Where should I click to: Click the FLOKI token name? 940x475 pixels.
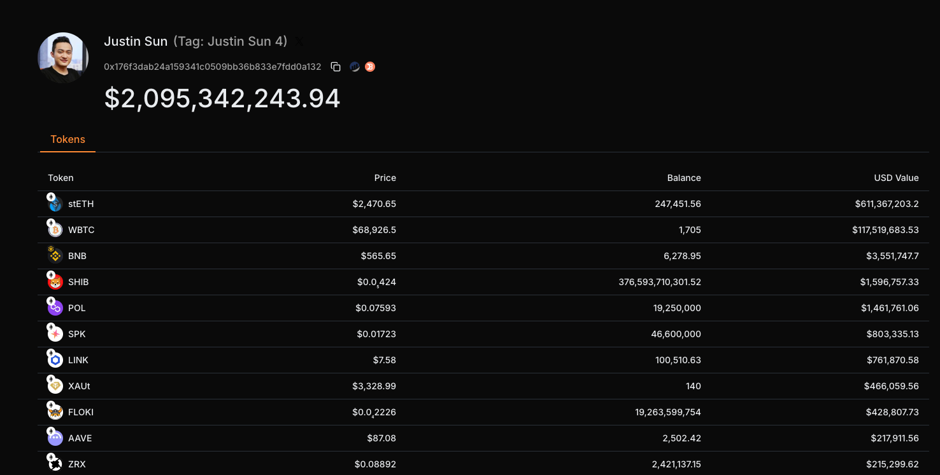[x=81, y=412]
